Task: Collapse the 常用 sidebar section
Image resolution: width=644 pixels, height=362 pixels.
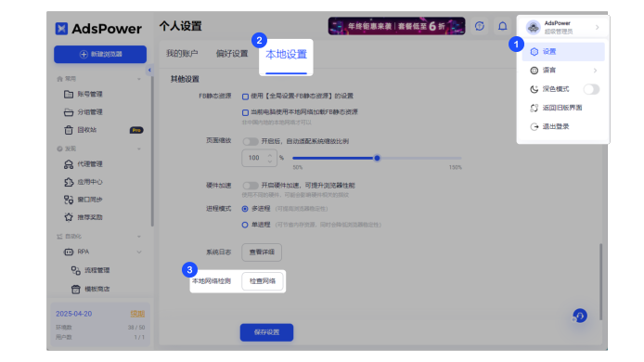Action: coord(139,79)
